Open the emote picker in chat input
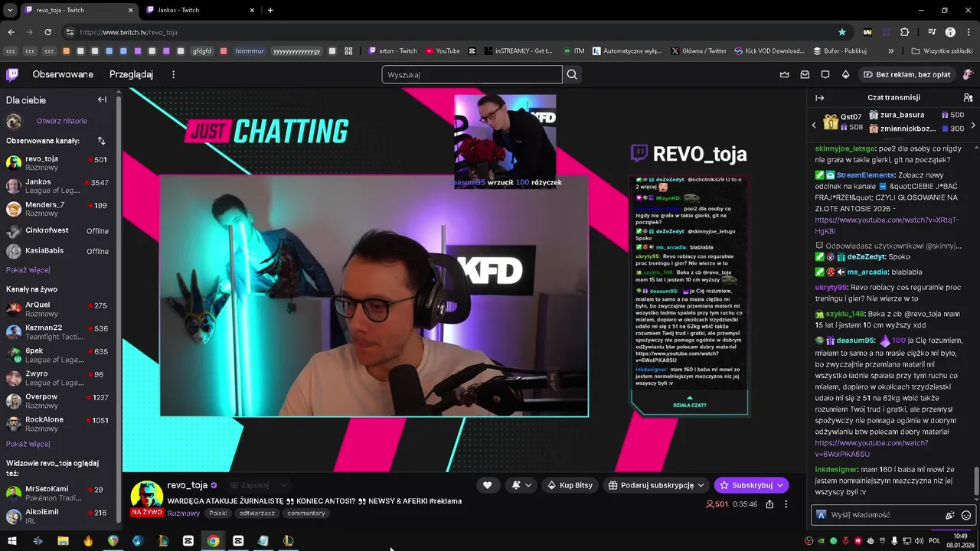Viewport: 980px width, 551px height. point(966,515)
